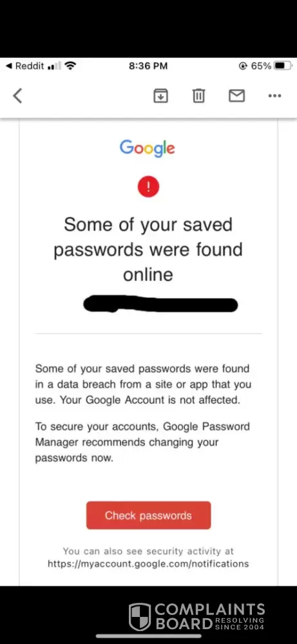Open the myaccount.google.com/notifications link
The height and width of the screenshot is (644, 297).
tap(148, 563)
